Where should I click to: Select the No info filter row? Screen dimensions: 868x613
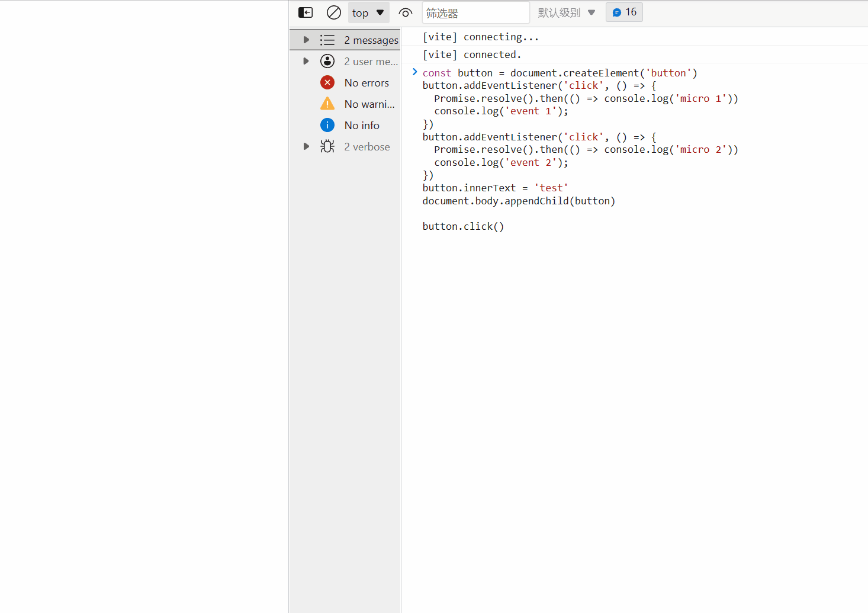(345, 125)
